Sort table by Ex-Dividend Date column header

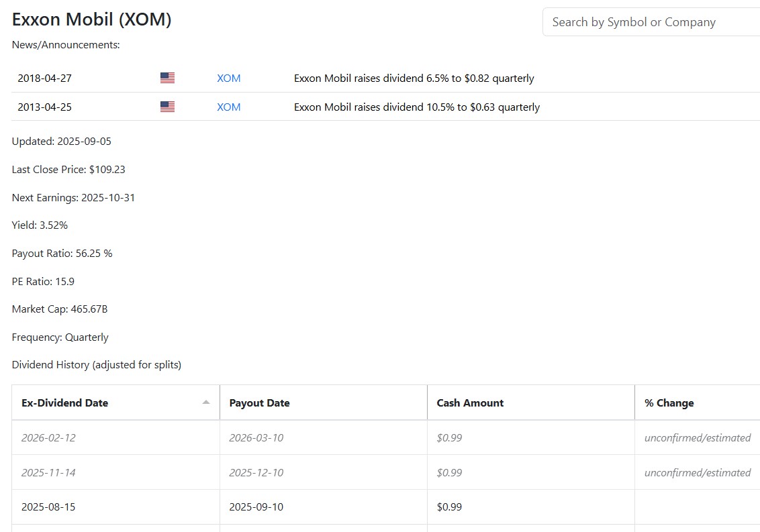click(116, 403)
